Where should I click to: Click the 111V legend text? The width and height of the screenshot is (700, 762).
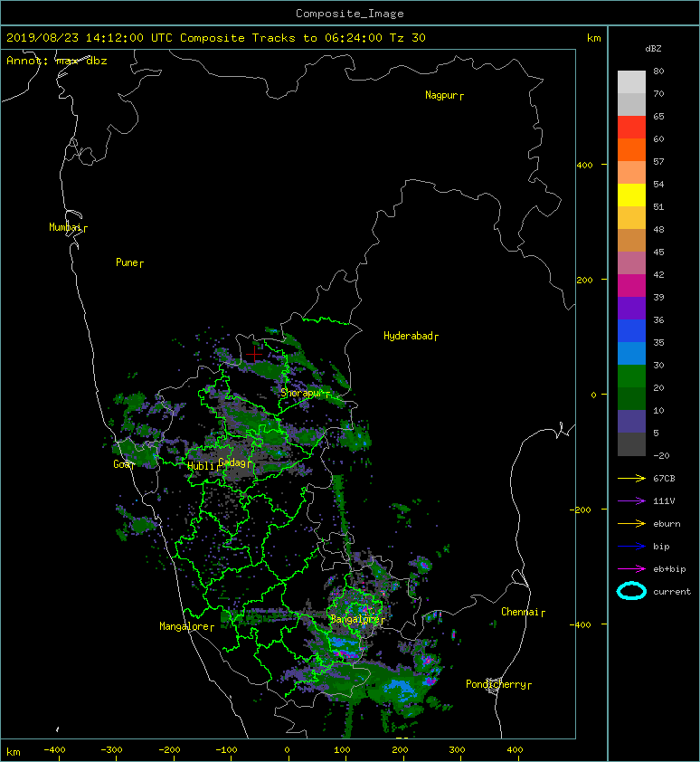pyautogui.click(x=664, y=501)
